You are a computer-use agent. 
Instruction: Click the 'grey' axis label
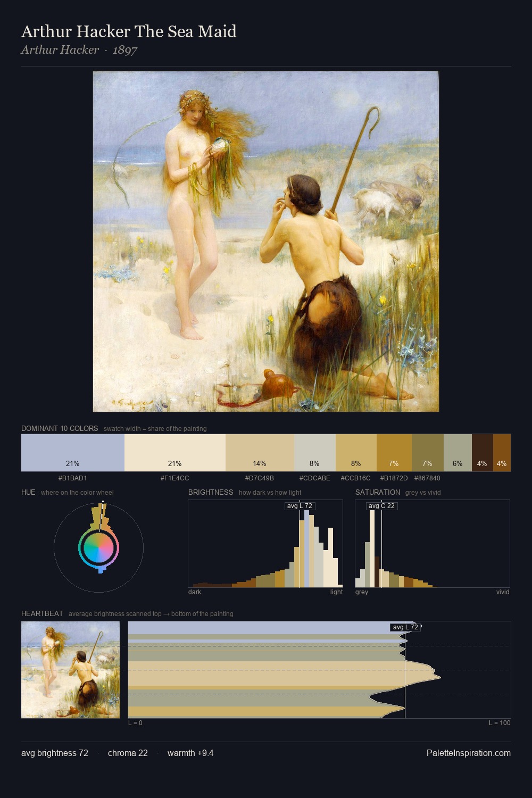pos(362,592)
